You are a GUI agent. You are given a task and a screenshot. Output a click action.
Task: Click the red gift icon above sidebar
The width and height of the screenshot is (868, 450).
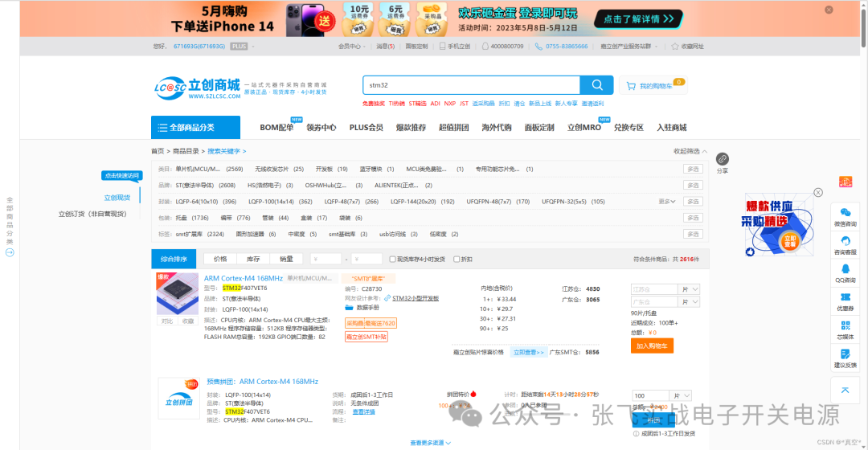(x=845, y=182)
